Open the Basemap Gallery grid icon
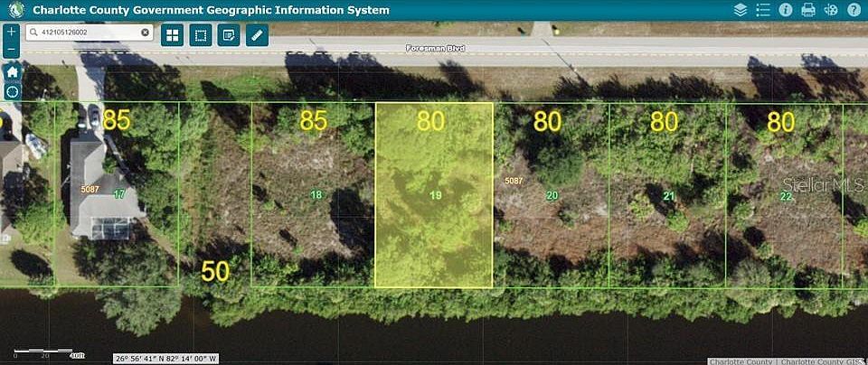868x365 pixels. (172, 35)
